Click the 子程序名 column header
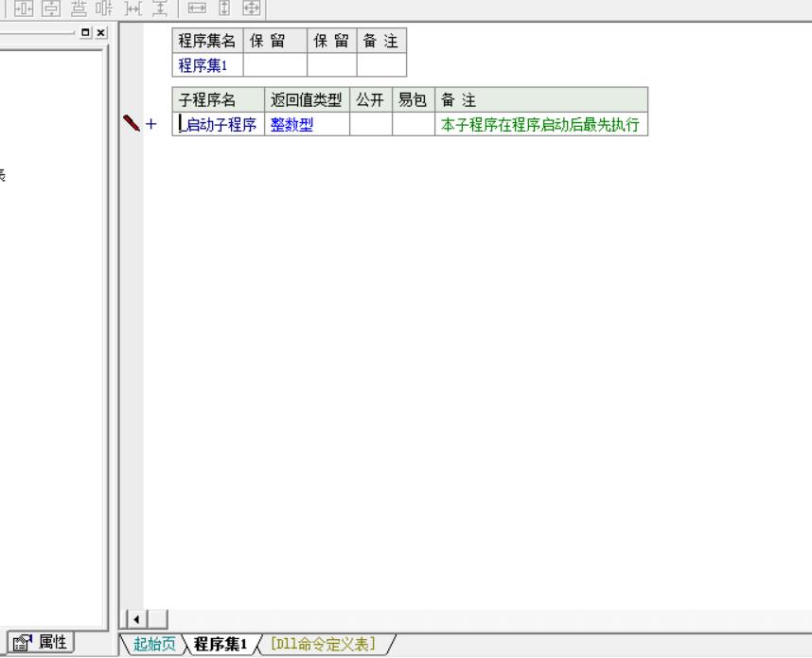The height and width of the screenshot is (658, 812). [x=218, y=99]
